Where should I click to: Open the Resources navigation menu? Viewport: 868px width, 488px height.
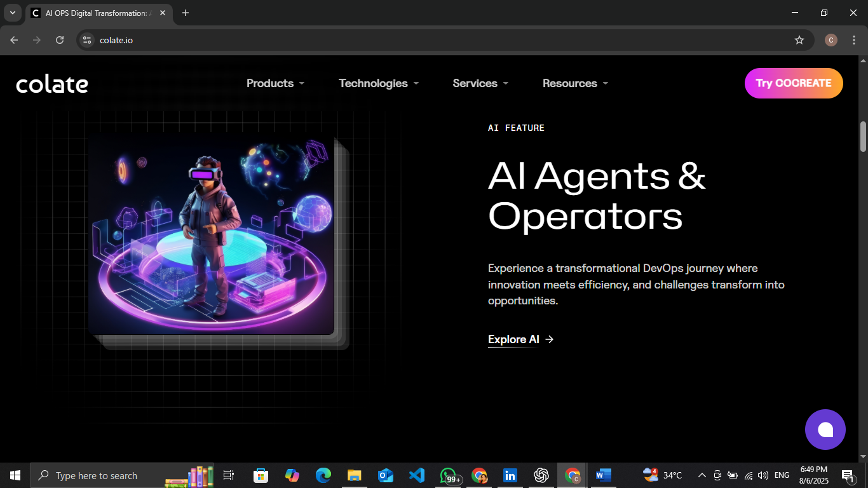pyautogui.click(x=575, y=83)
